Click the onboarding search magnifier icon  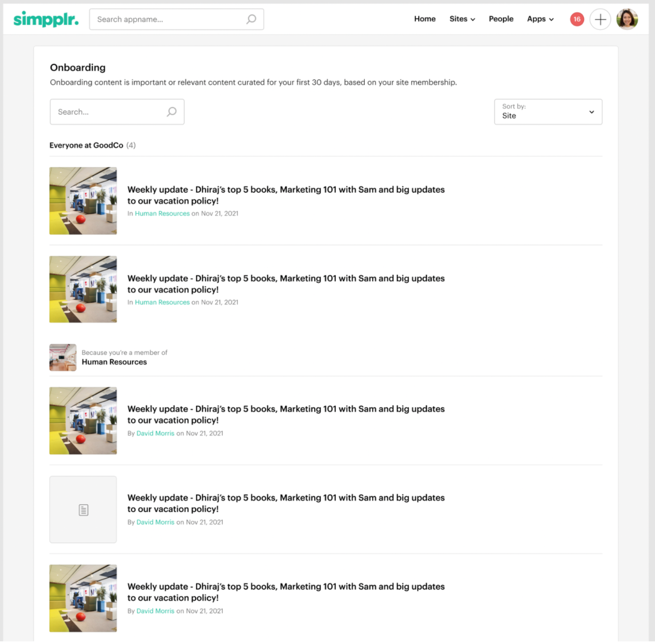click(171, 112)
